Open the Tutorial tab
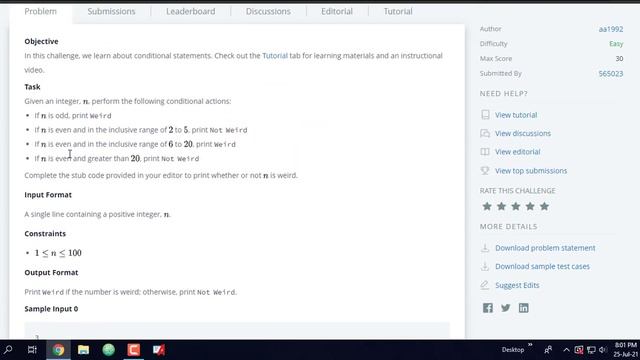 tap(398, 11)
